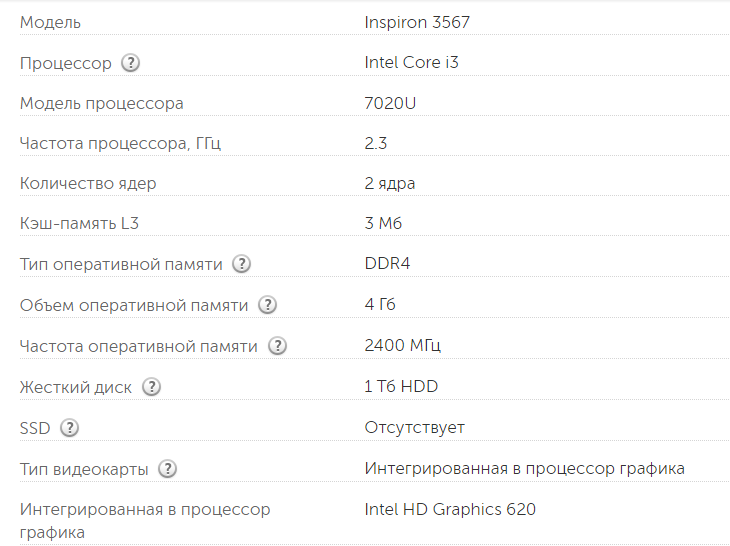Open the help icon next to Процессор
The image size is (730, 546).
click(131, 63)
